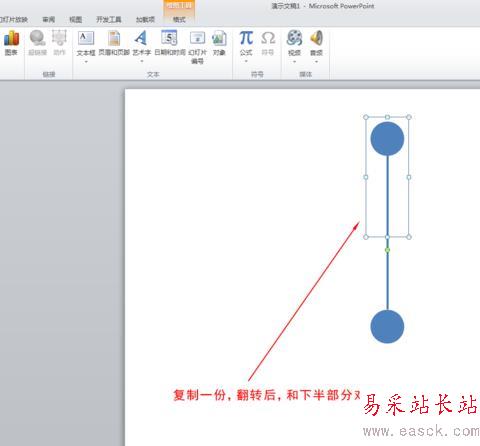This screenshot has height=446, width=480.
Task: Open the 加载项 add-ins tab
Action: coord(145,20)
